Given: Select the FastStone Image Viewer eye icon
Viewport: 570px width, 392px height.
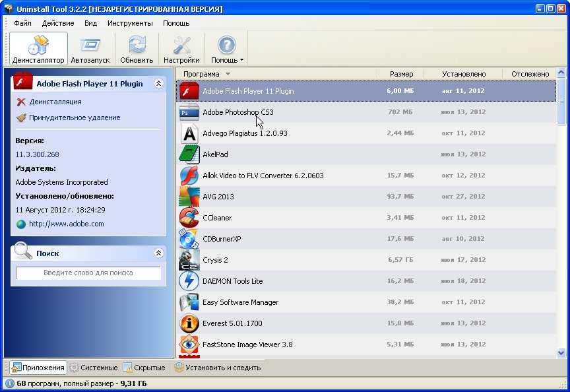Looking at the screenshot, I should [189, 345].
